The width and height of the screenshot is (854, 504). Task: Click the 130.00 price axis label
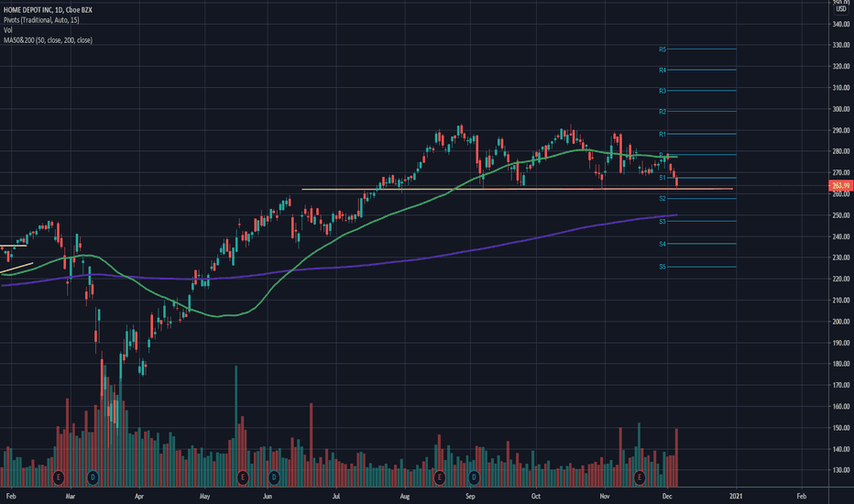point(841,470)
